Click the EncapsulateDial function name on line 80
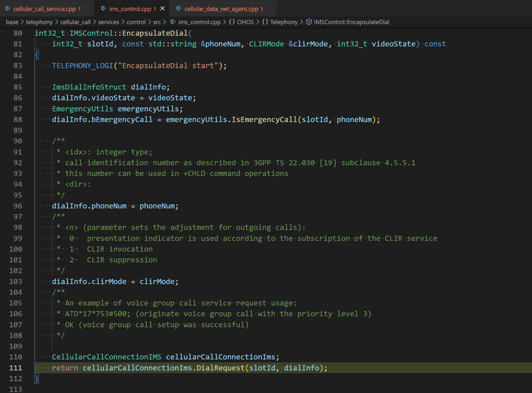532x393 pixels. point(155,33)
